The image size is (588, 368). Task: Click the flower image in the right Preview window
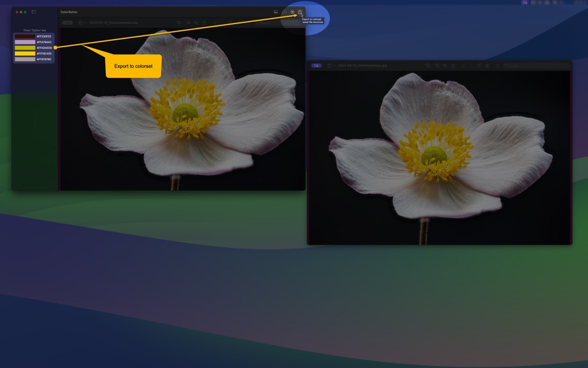(x=440, y=158)
